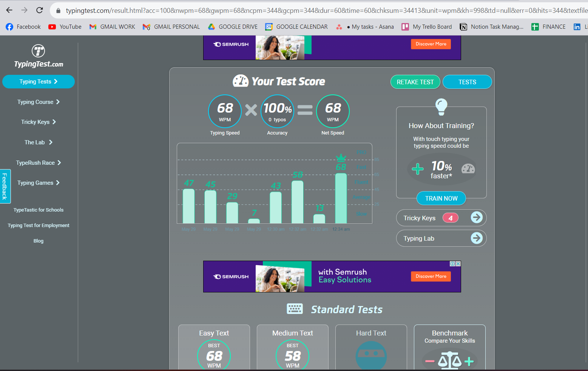Click Discover More on the top Semrush ad
This screenshot has height=371, width=588.
click(x=431, y=44)
